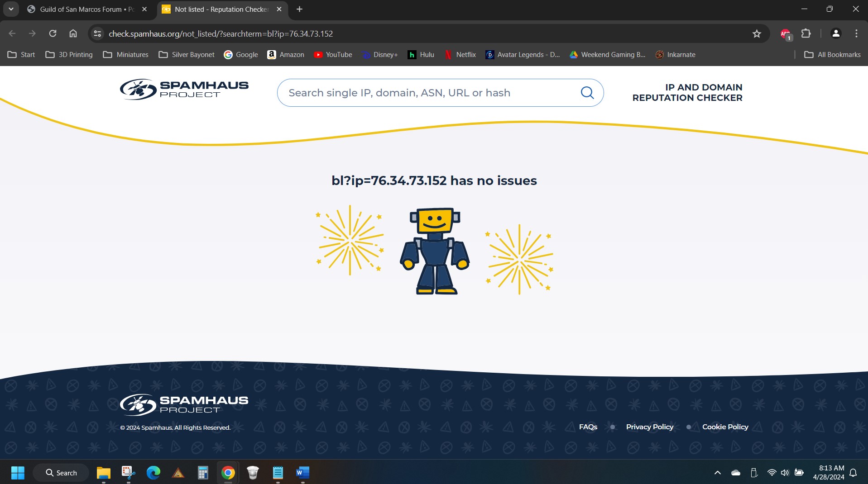The height and width of the screenshot is (484, 868).
Task: View site information icon in address bar
Action: 97,33
